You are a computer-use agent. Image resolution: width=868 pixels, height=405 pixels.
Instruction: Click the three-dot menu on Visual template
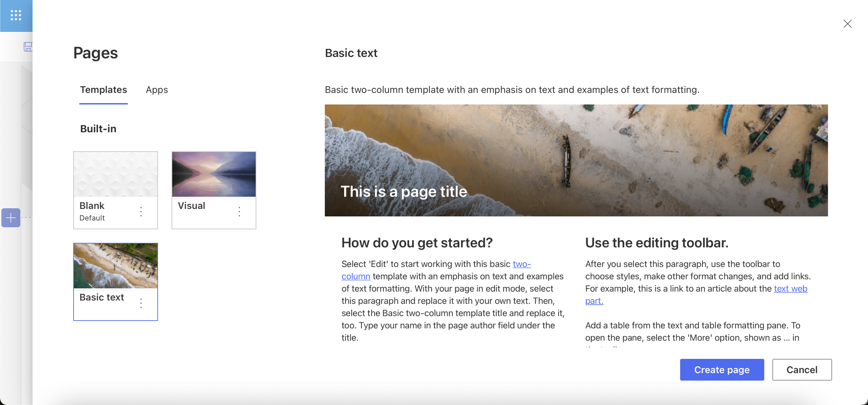240,211
